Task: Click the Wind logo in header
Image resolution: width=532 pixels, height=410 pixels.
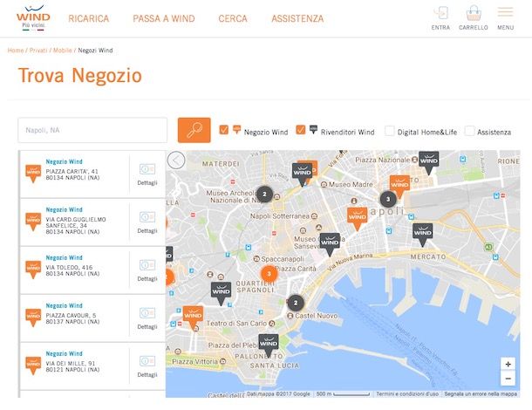Action: coord(33,18)
